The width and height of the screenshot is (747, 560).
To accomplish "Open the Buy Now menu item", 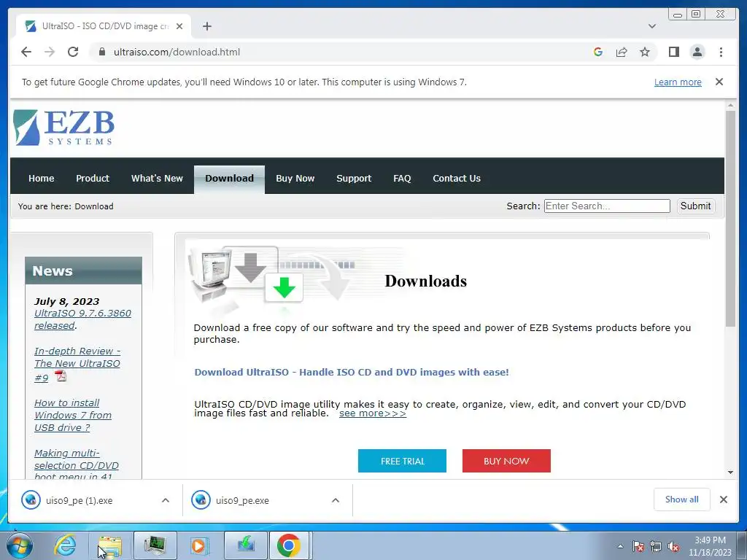I will point(295,178).
